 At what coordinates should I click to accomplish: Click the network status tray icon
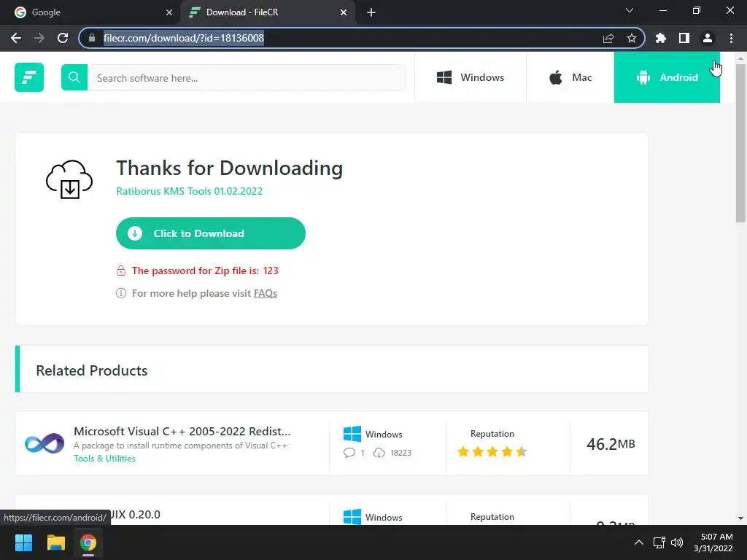click(x=659, y=542)
